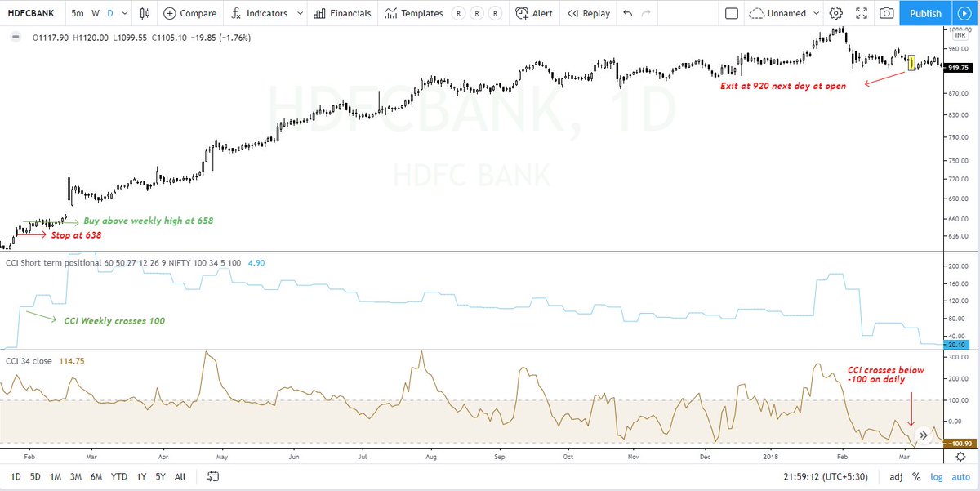This screenshot has width=980, height=491.
Task: Set date range to 5D
Action: tap(36, 476)
